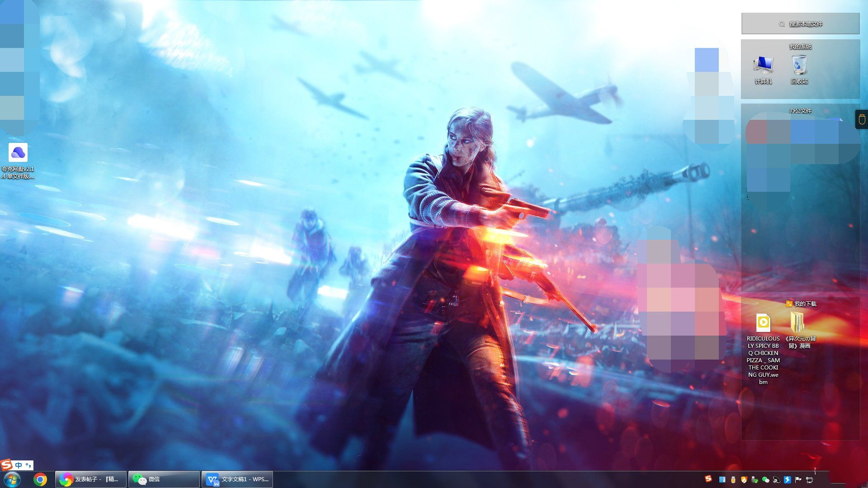
Task: Toggle the 中 Chinese input mode button
Action: pyautogui.click(x=19, y=465)
